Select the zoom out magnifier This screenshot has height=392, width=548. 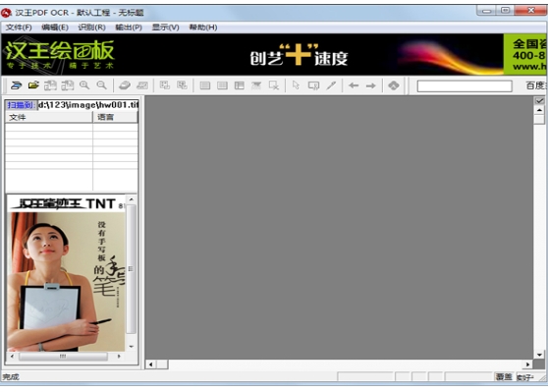pyautogui.click(x=102, y=85)
